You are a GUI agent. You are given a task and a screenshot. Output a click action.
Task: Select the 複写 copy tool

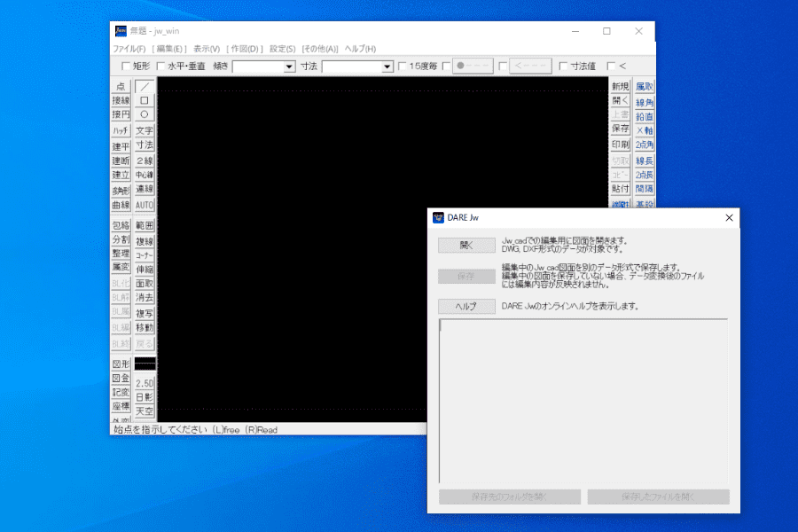(145, 313)
